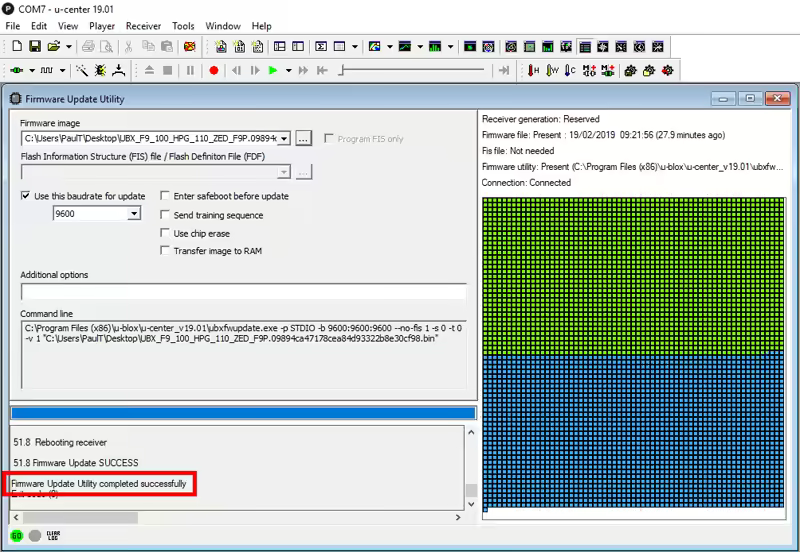This screenshot has width=800, height=552.
Task: Click the Hotstart (red H) icon
Action: point(533,70)
